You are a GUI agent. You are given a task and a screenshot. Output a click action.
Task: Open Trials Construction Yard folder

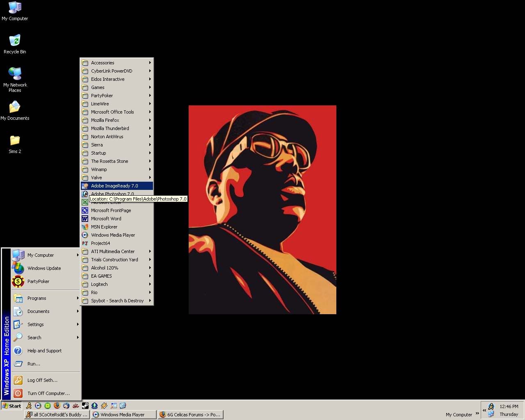[117, 260]
